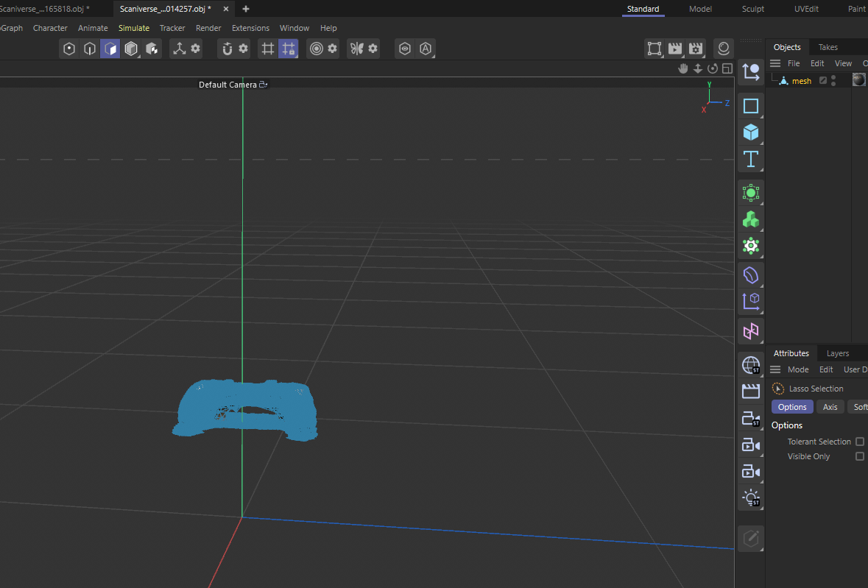The width and height of the screenshot is (868, 588).
Task: Enable the Tolerant Selection checkbox
Action: pyautogui.click(x=860, y=441)
